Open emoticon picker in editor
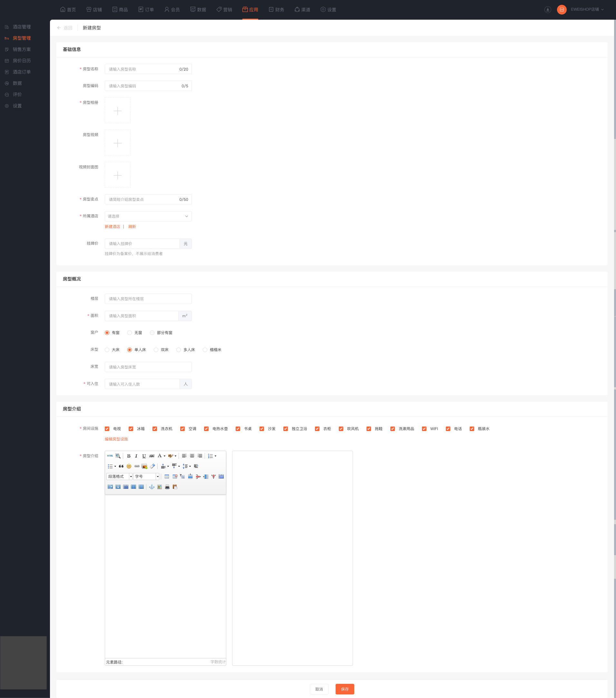 129,466
